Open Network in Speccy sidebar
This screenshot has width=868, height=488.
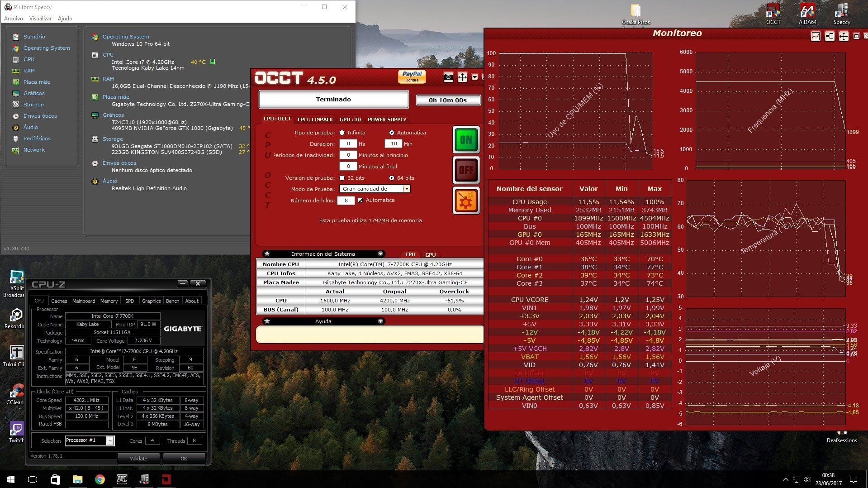34,150
